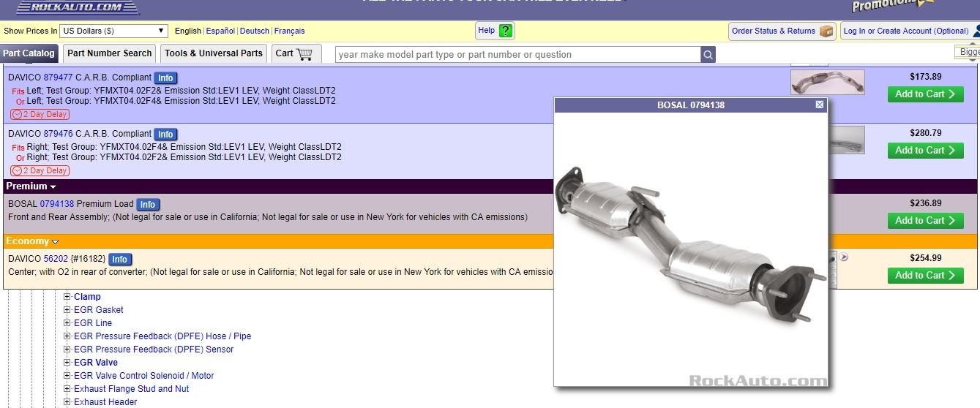Open part number 879476 link
Viewport: 980px width, 408px height.
click(x=58, y=134)
